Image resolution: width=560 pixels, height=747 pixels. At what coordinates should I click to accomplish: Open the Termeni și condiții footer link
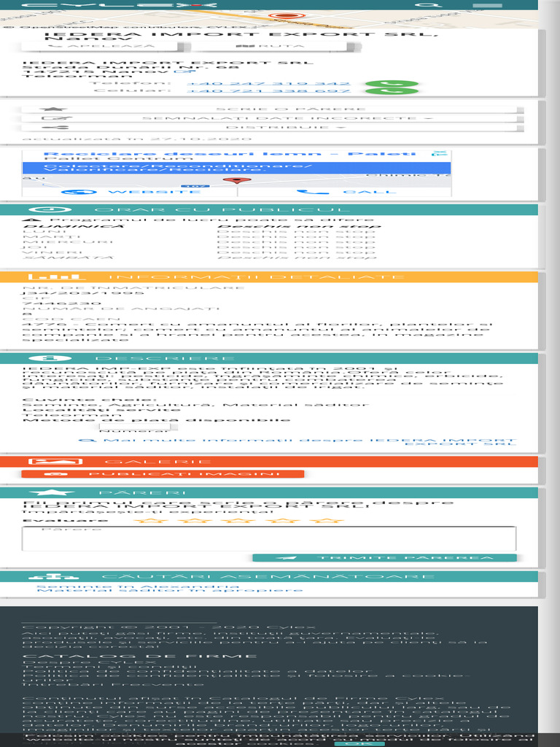click(109, 667)
